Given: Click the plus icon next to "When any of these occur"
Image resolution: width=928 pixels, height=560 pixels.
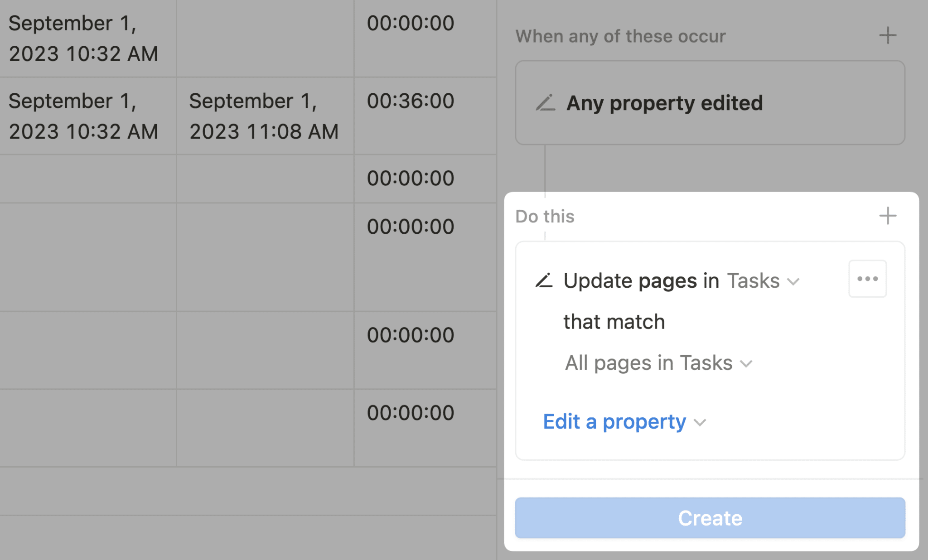Looking at the screenshot, I should 887,35.
